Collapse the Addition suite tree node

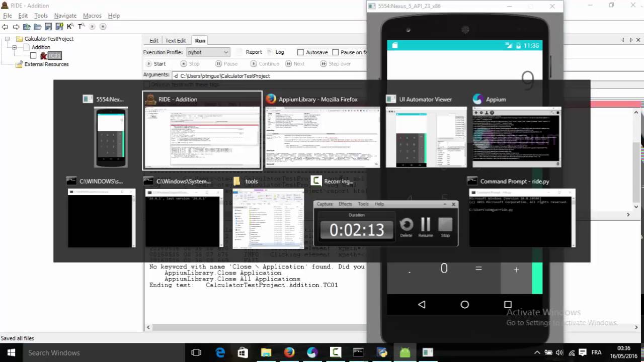tap(14, 47)
